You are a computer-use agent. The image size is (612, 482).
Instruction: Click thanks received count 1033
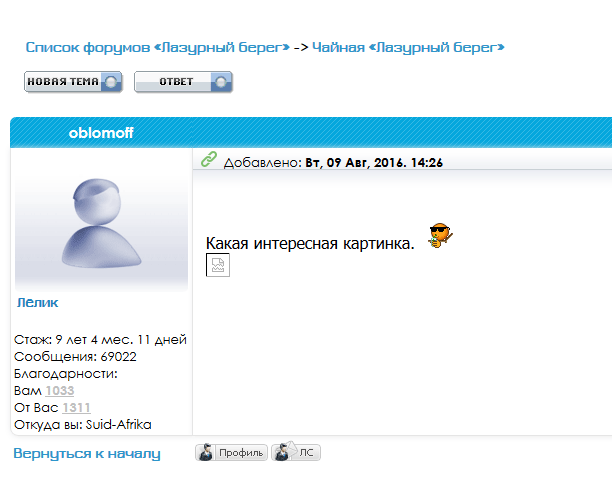coord(60,391)
